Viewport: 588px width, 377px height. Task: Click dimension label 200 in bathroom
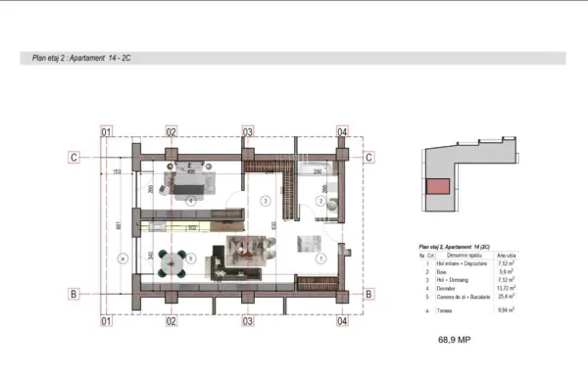click(x=318, y=171)
